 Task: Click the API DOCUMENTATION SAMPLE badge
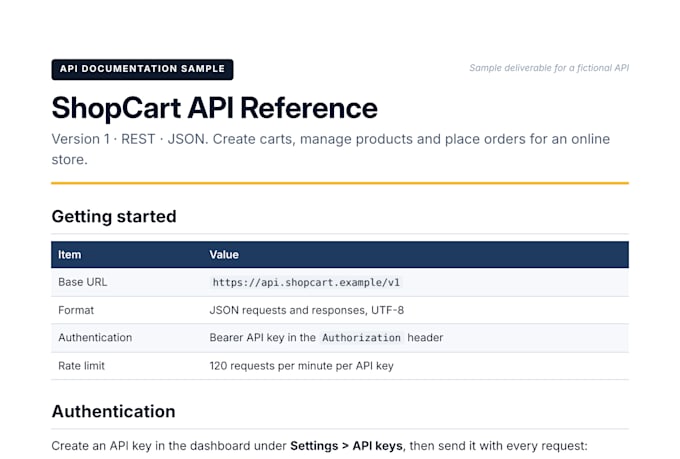click(x=142, y=69)
